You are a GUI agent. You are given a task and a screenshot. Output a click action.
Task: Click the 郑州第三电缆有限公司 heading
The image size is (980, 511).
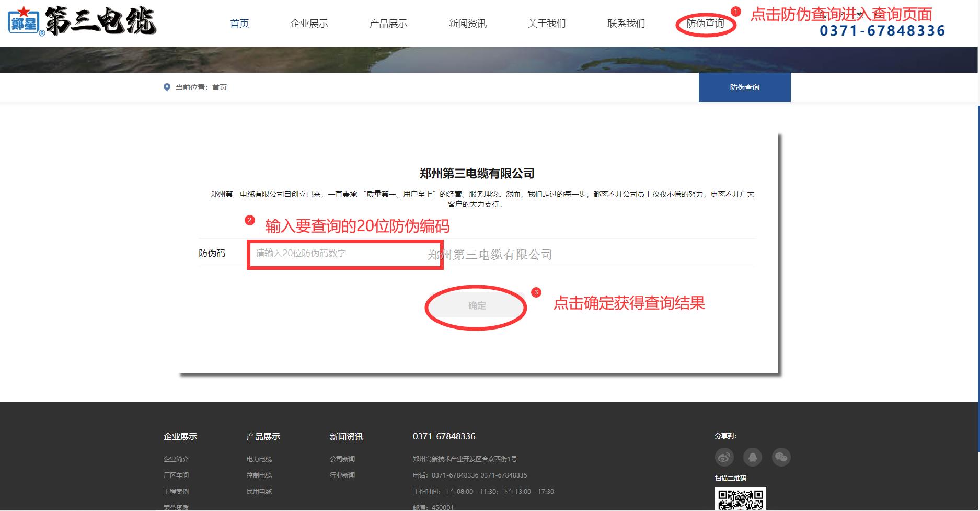click(x=477, y=173)
